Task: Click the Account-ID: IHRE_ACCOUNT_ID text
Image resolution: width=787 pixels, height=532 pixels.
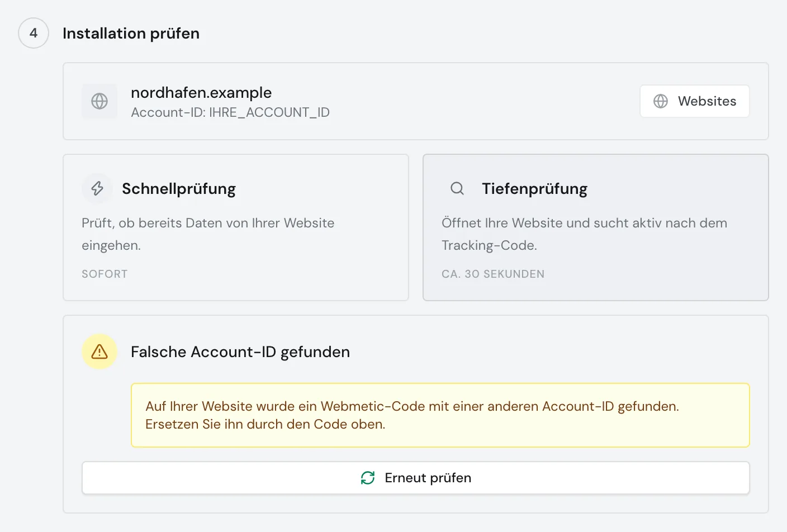Action: [x=230, y=112]
